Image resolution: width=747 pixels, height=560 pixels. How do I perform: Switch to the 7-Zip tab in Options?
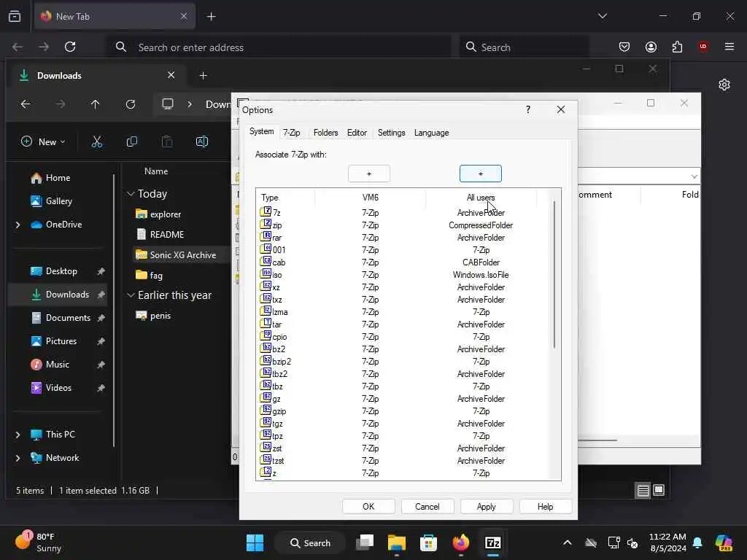pyautogui.click(x=292, y=133)
